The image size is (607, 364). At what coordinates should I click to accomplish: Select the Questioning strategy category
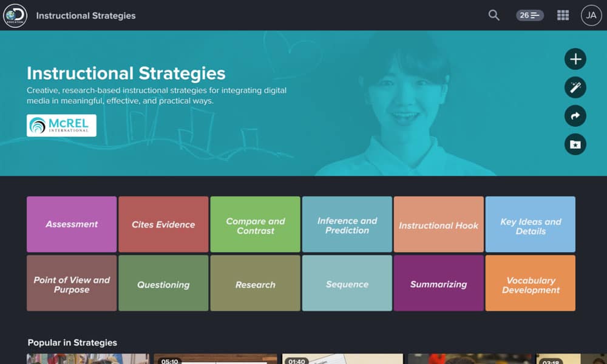[163, 283]
